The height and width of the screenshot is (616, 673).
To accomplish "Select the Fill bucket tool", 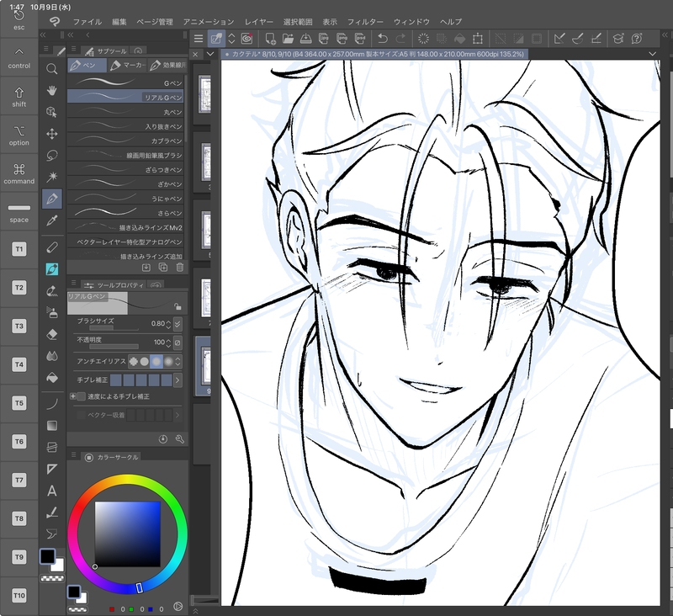I will 52,378.
